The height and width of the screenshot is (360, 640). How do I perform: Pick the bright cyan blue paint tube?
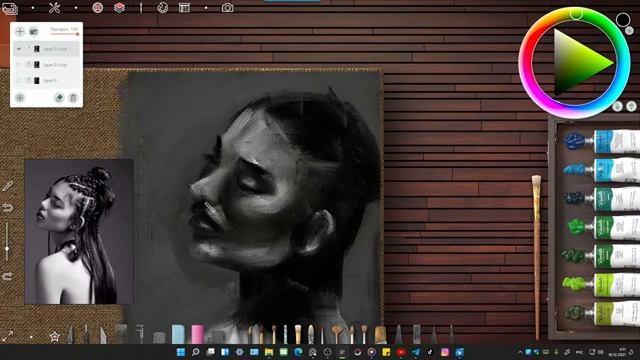tap(601, 170)
